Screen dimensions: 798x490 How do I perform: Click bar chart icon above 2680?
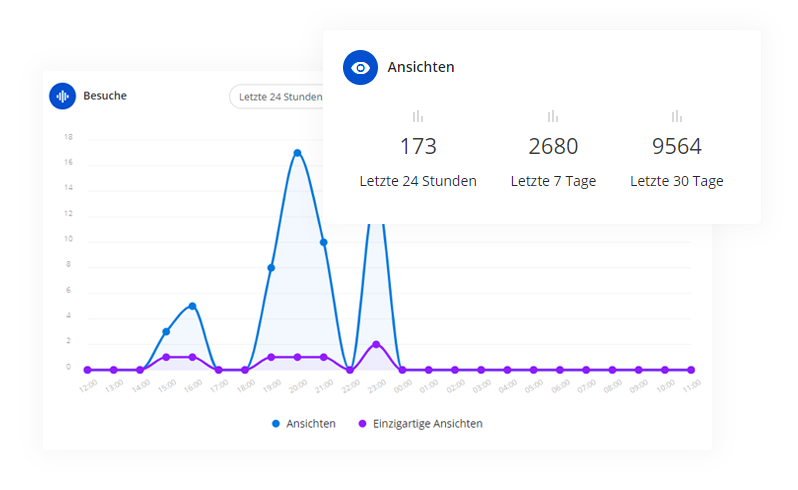pos(553,116)
